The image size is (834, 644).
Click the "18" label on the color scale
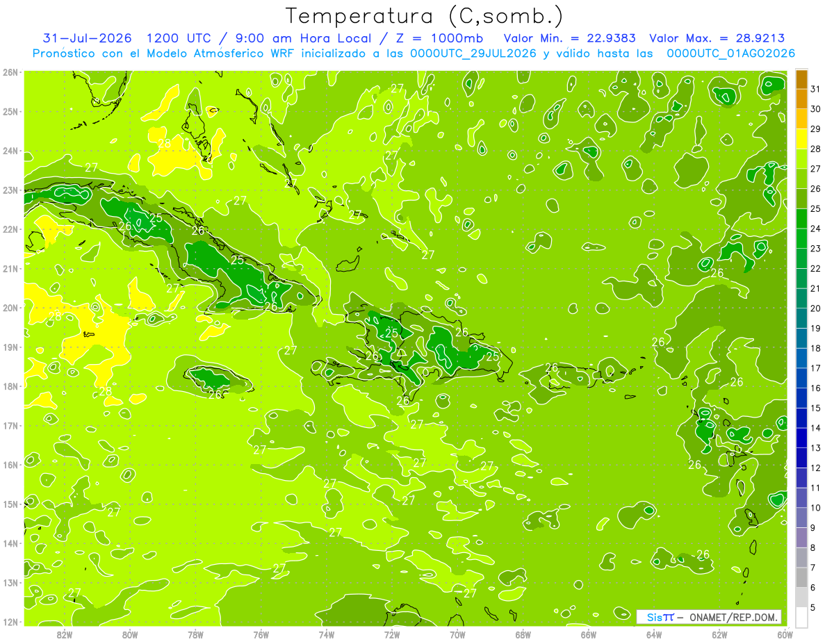[x=816, y=348]
